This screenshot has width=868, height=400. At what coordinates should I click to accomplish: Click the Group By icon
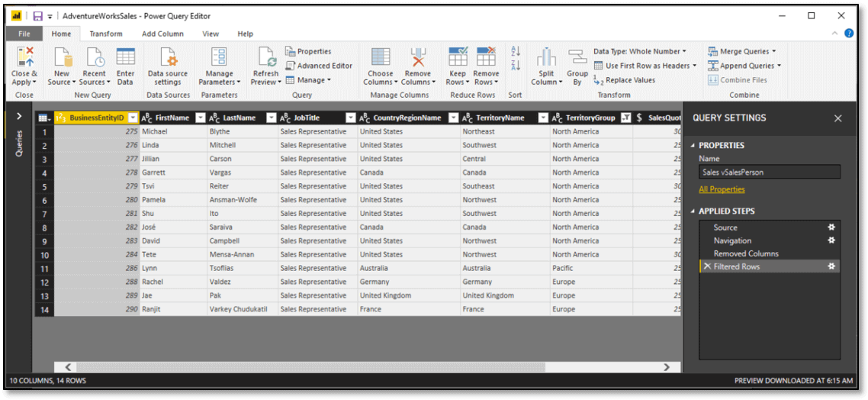coord(577,56)
